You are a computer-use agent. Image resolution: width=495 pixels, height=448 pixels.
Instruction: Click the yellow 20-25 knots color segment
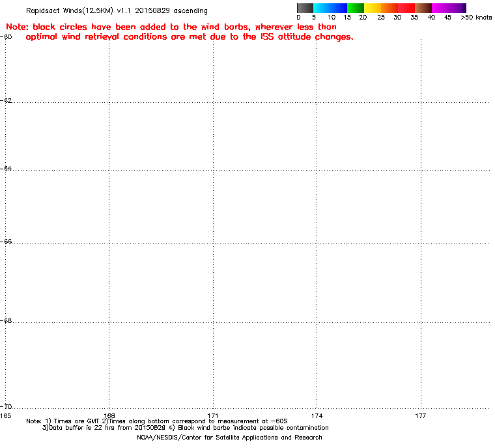[373, 8]
